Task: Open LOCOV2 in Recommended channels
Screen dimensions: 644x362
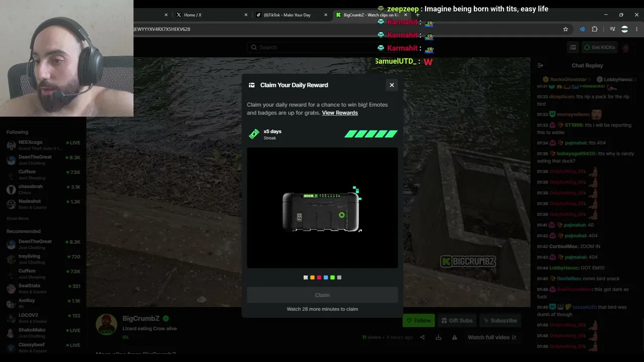Action: coord(43,318)
